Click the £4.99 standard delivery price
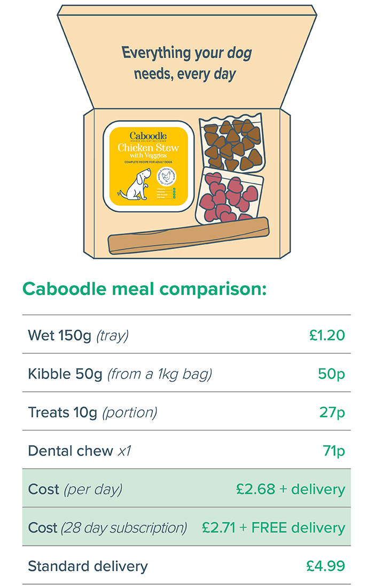This screenshot has width=374, height=588. tap(325, 566)
